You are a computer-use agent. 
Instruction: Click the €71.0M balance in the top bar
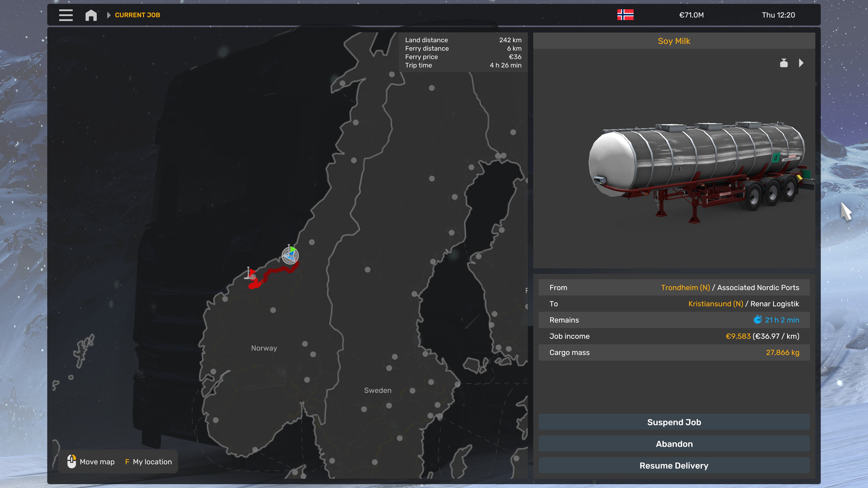(x=691, y=15)
